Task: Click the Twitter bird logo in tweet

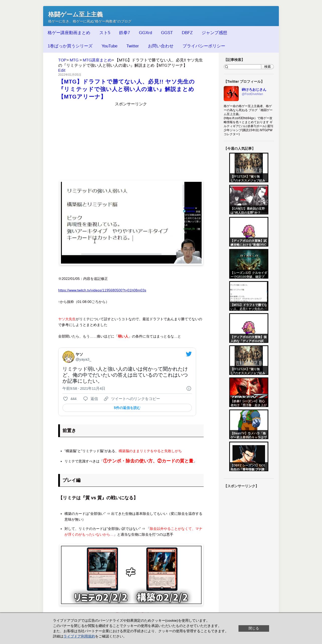Action: 189,354
